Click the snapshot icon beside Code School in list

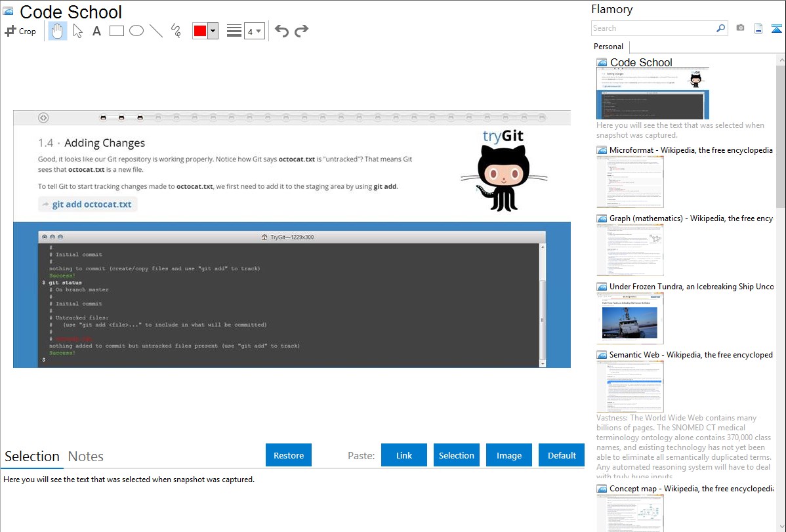[x=602, y=63]
